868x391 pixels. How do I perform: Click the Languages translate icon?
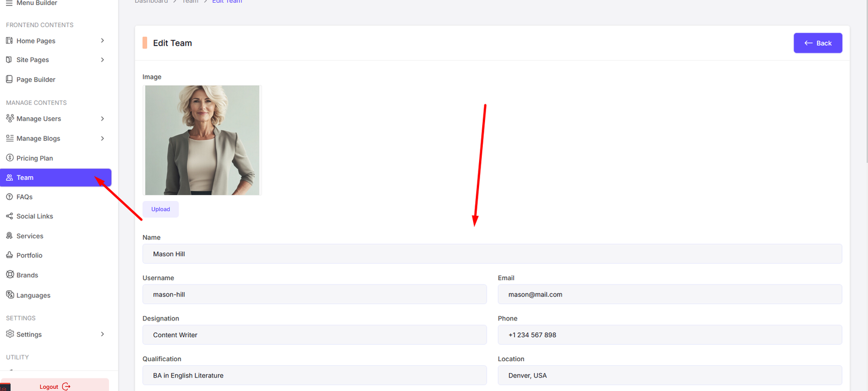click(x=10, y=295)
